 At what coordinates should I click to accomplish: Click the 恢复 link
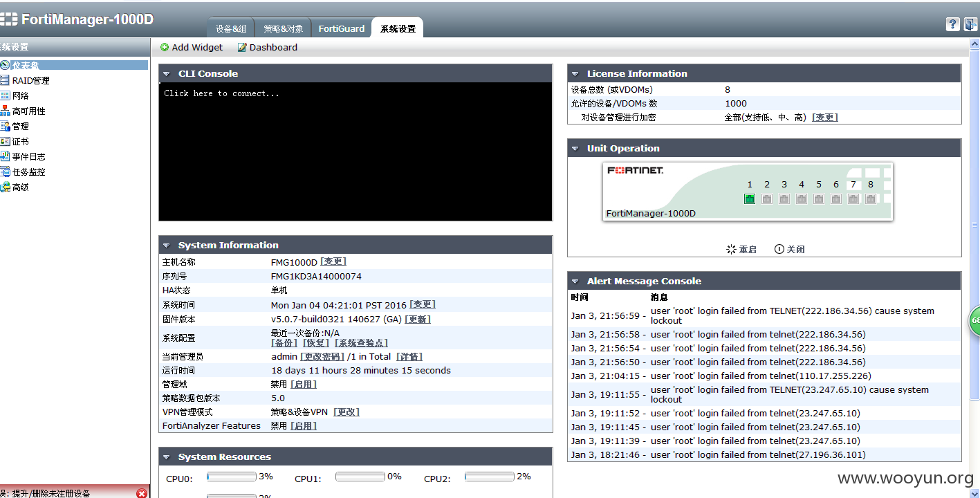point(316,343)
